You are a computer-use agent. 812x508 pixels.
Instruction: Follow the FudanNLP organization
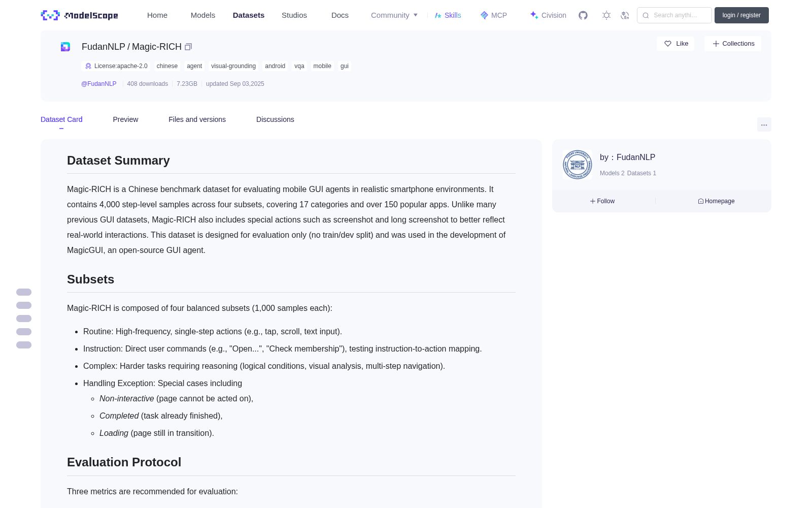click(602, 201)
